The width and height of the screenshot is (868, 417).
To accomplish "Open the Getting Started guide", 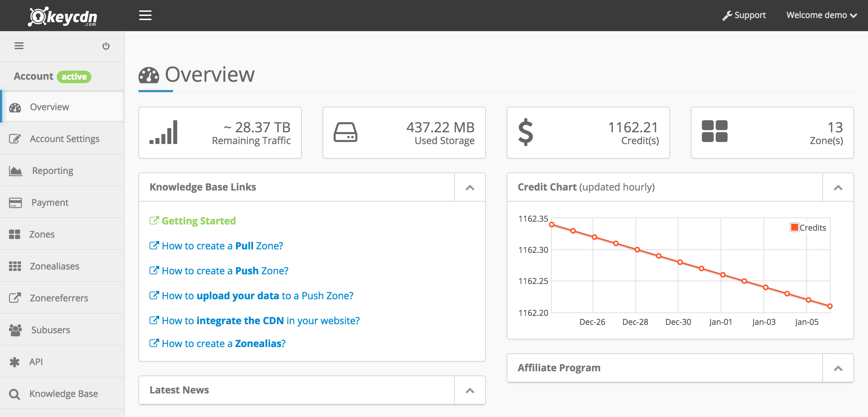I will (x=199, y=221).
